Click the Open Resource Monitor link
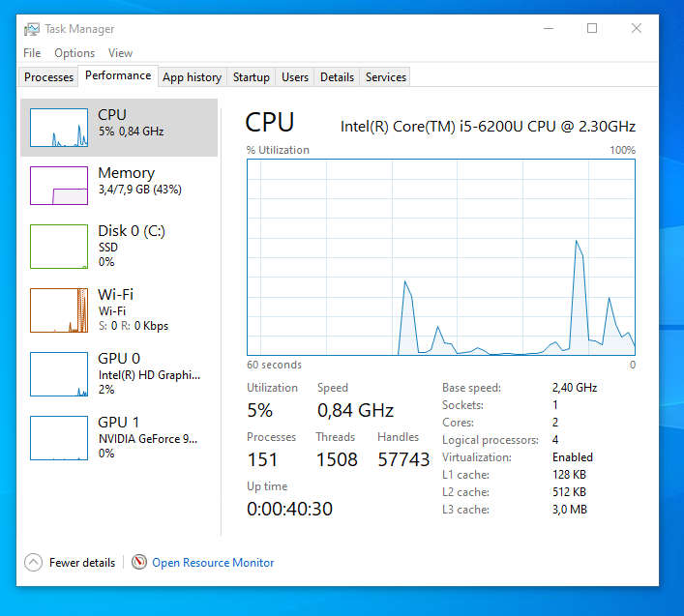684x616 pixels. 213,563
